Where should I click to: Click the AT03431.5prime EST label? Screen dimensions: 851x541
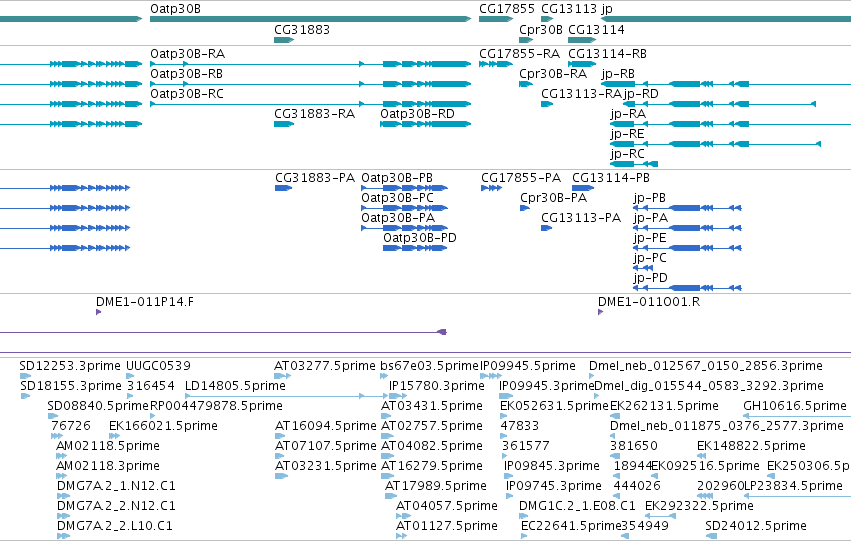tap(432, 406)
